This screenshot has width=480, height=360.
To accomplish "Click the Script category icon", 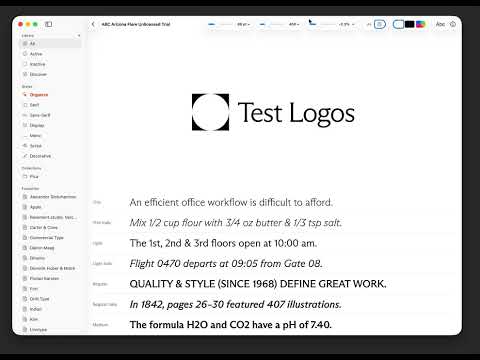I will coord(25,146).
